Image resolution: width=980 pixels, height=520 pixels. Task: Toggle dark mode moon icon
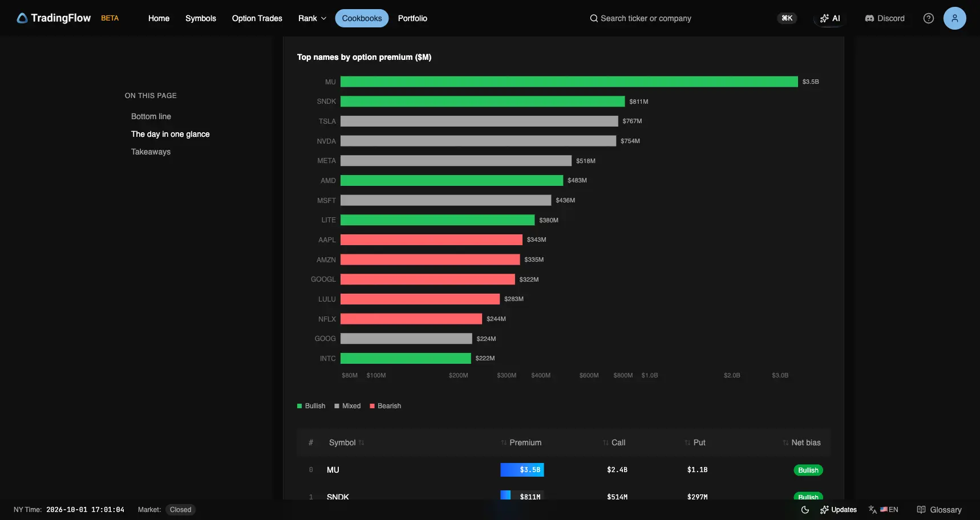point(805,510)
